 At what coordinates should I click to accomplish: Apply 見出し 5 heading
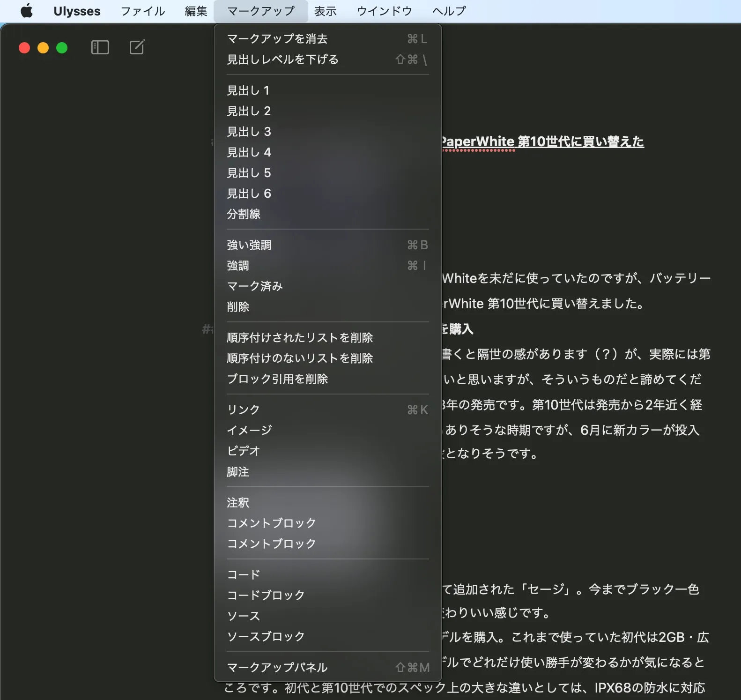[x=327, y=173]
